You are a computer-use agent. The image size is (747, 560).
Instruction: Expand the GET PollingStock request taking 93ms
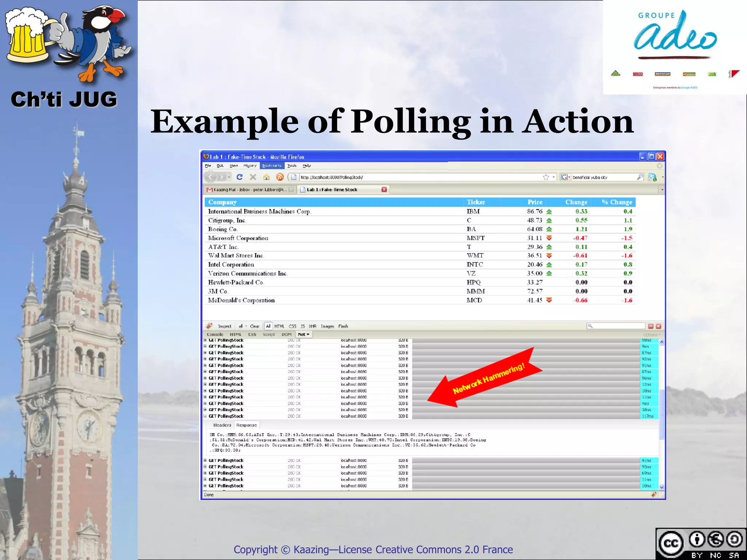pyautogui.click(x=205, y=467)
